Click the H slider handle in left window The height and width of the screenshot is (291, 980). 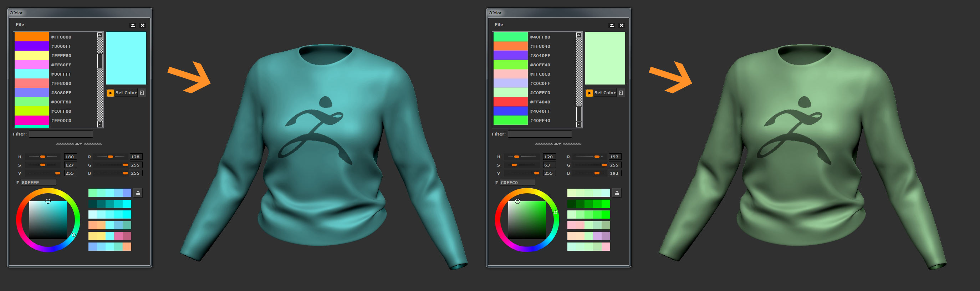(43, 157)
